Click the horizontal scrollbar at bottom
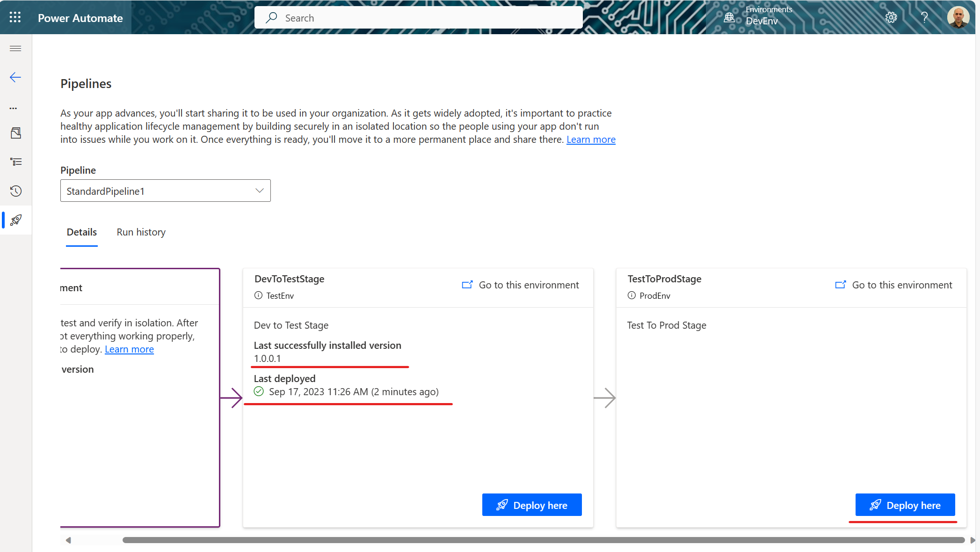Image resolution: width=980 pixels, height=552 pixels. (543, 540)
